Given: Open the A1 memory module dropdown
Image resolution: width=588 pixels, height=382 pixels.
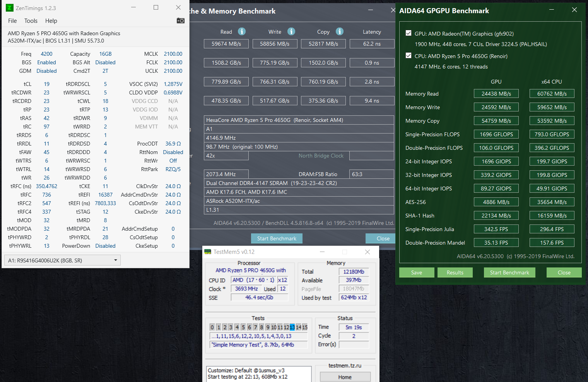Looking at the screenshot, I should pyautogui.click(x=62, y=260).
